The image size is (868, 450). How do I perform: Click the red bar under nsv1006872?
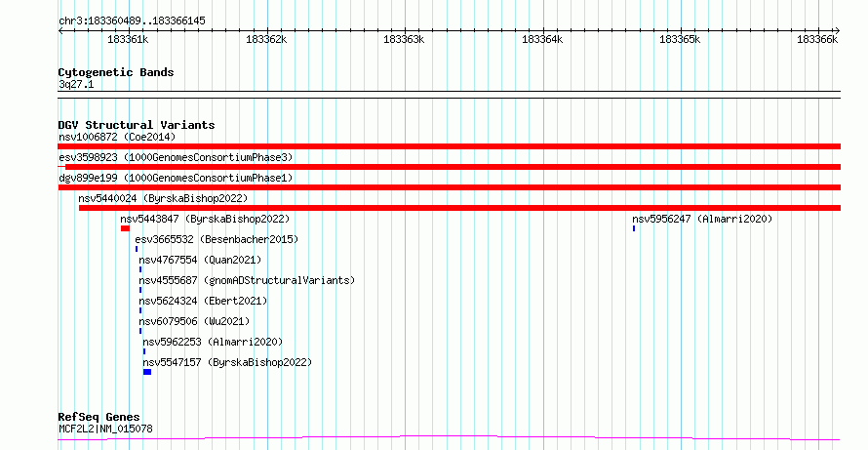449,146
